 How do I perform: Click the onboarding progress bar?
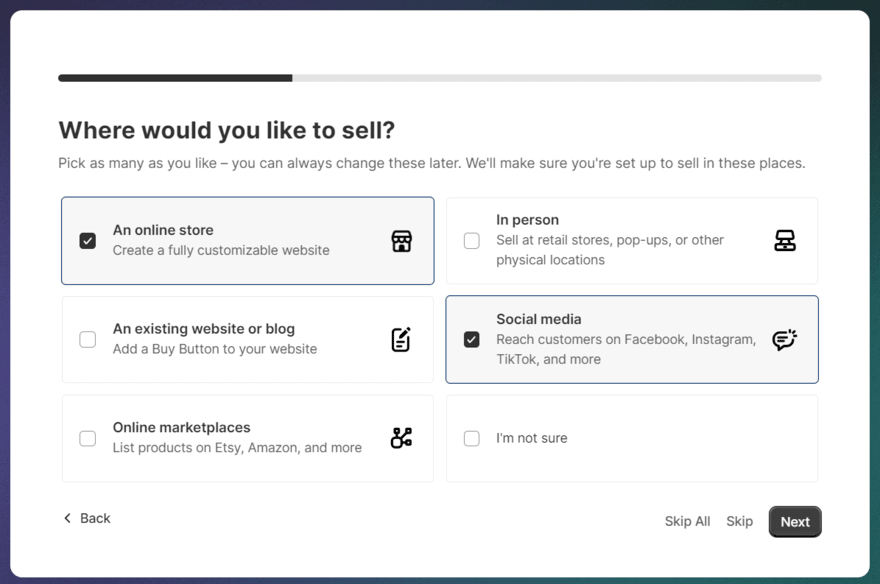pos(439,78)
